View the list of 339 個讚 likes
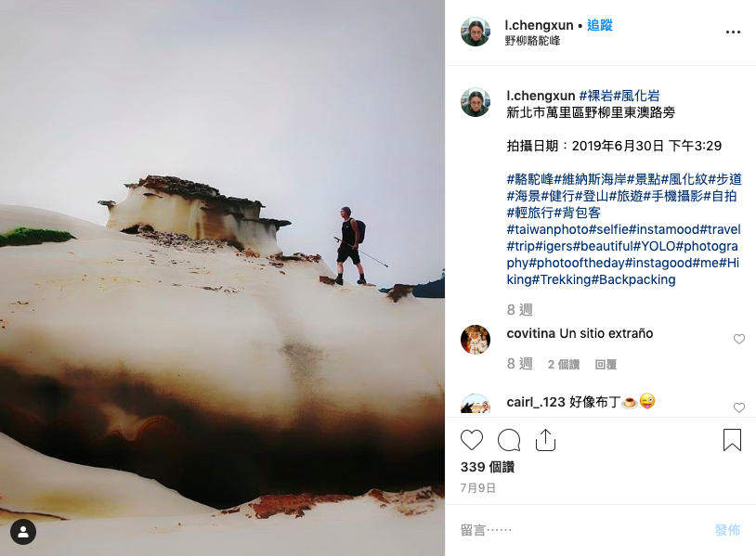 pos(488,467)
